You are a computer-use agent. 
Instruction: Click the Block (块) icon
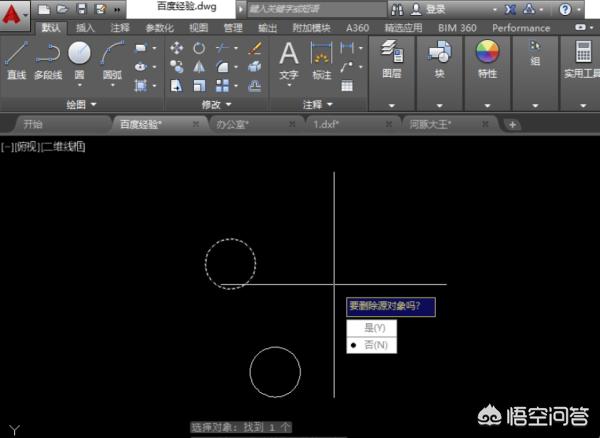[439, 55]
